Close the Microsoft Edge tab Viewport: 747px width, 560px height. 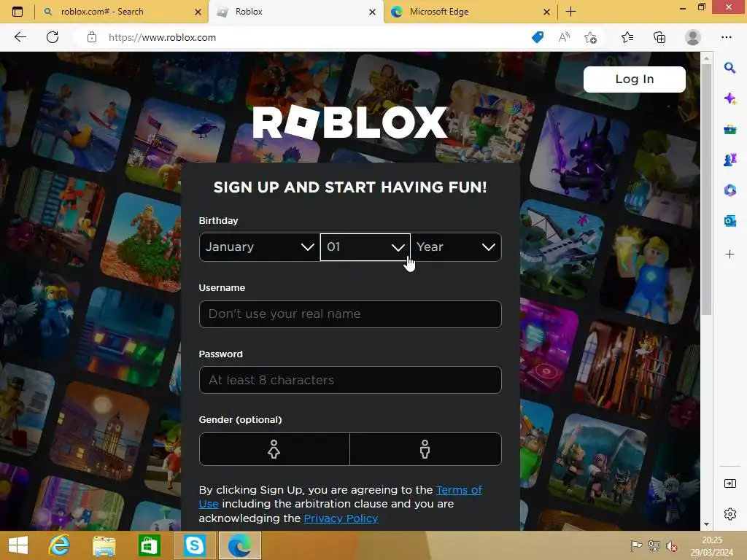547,12
